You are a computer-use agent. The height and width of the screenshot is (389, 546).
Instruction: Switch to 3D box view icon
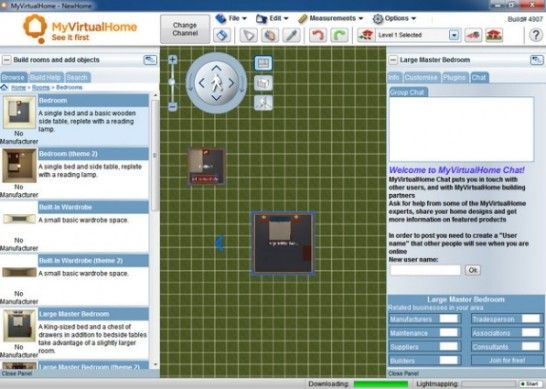coord(263,83)
